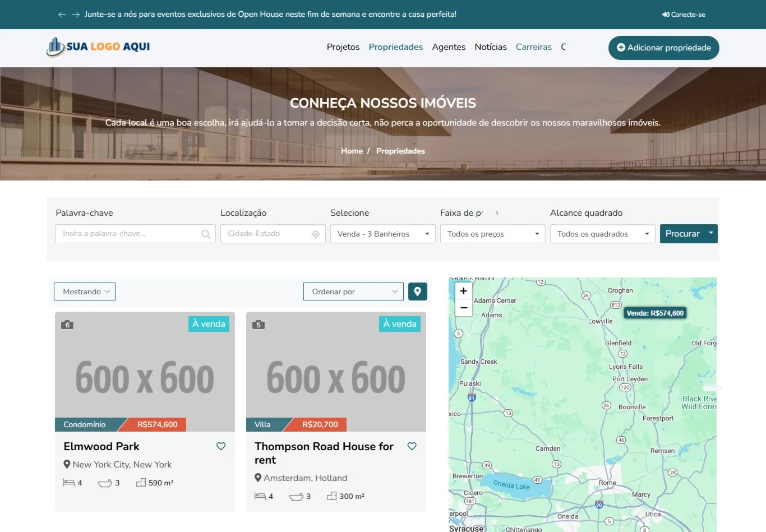
Task: Click the location pin beside New York City
Action: [67, 464]
